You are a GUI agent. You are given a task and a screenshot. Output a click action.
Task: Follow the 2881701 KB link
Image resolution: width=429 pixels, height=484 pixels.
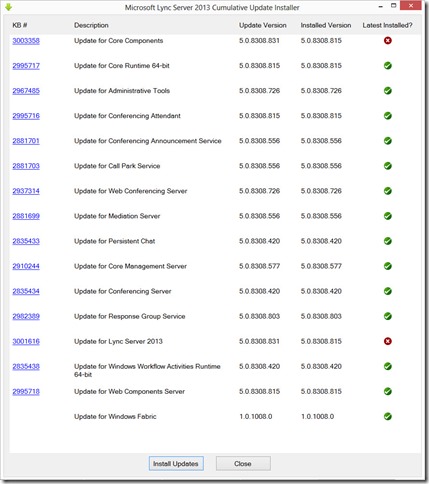(x=26, y=141)
